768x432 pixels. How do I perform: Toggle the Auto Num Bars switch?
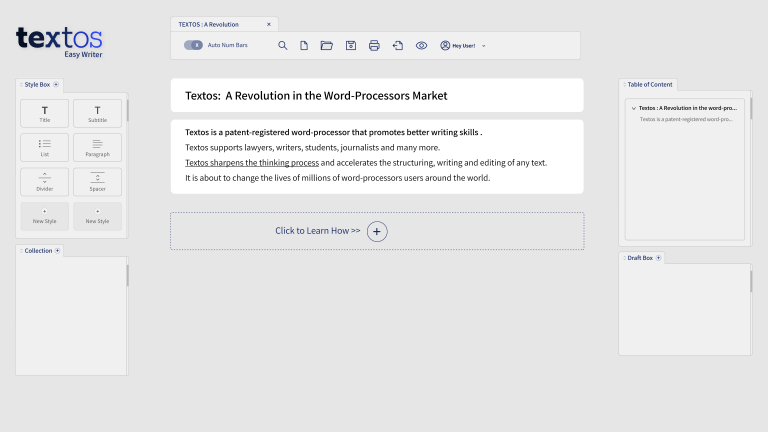click(x=193, y=45)
